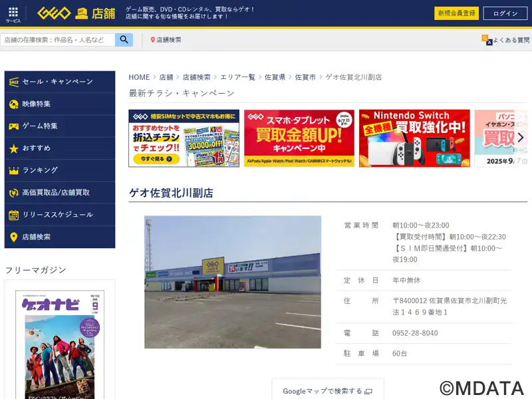Click the 最新チラシ・キャンペーン heading

pyautogui.click(x=182, y=93)
